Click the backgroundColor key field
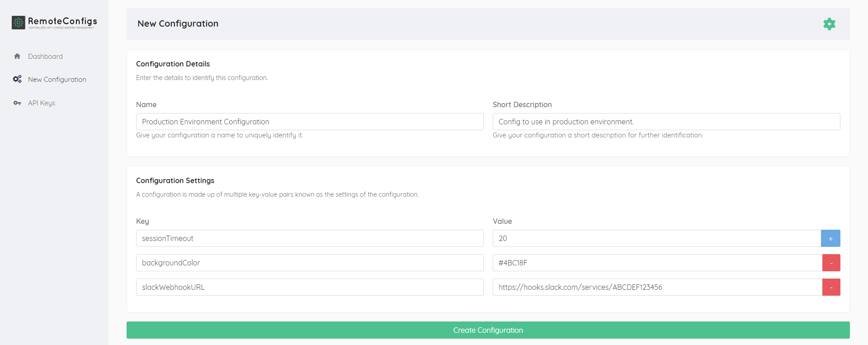This screenshot has height=345, width=868. pos(309,263)
